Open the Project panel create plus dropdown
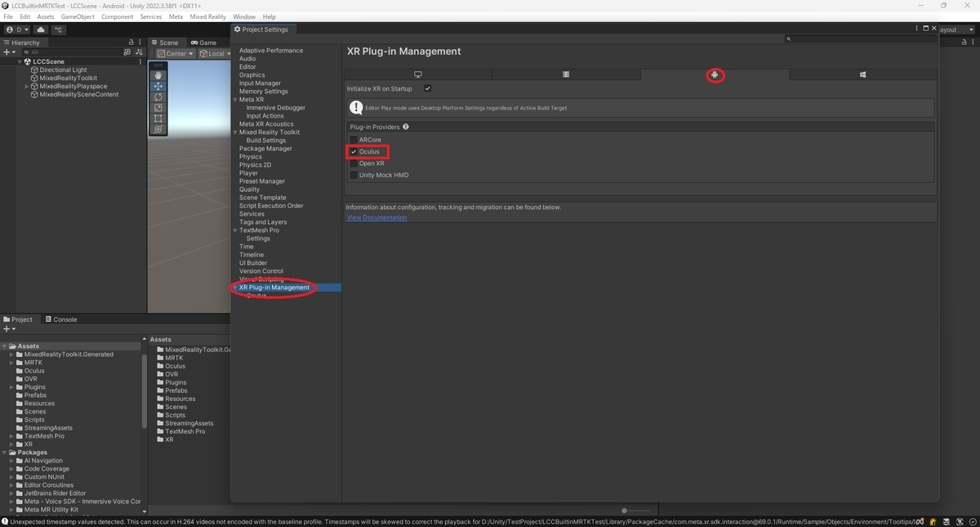 pos(9,328)
